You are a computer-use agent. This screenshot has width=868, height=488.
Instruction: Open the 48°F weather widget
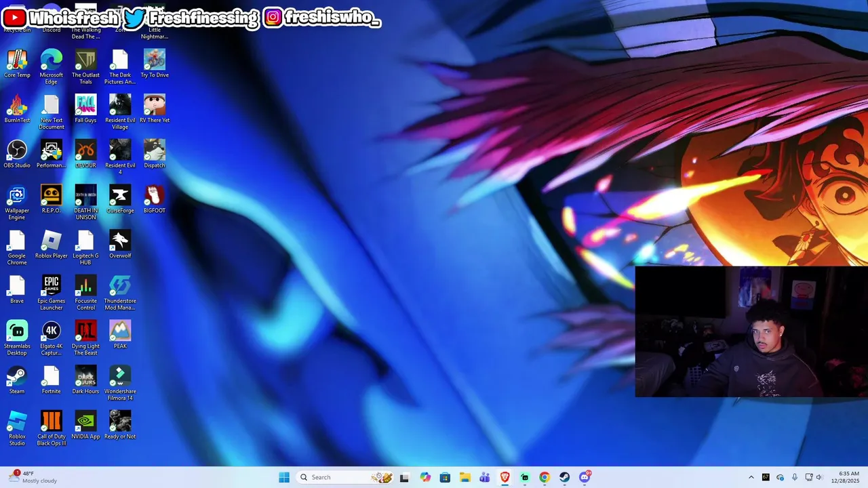(x=34, y=477)
